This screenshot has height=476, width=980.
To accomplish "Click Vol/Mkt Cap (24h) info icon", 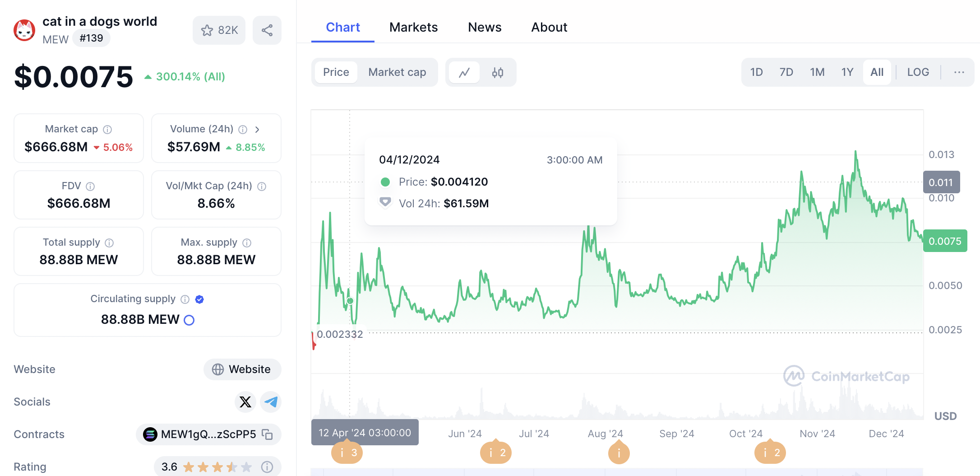I will click(262, 187).
